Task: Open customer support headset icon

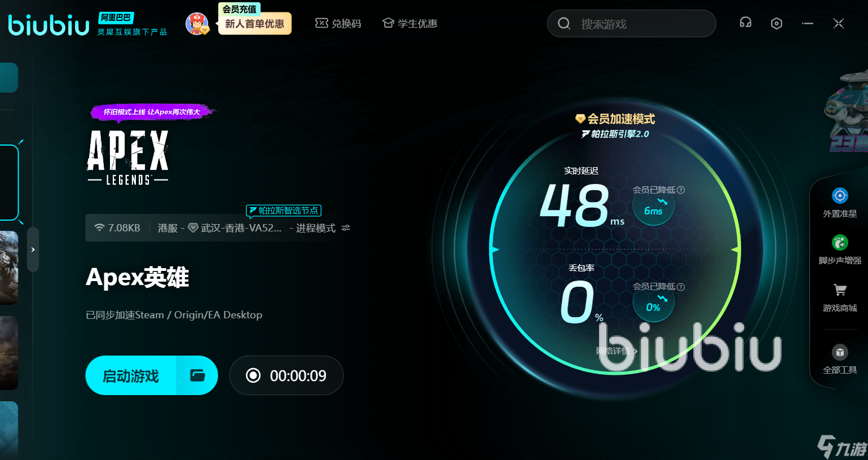Action: click(746, 23)
